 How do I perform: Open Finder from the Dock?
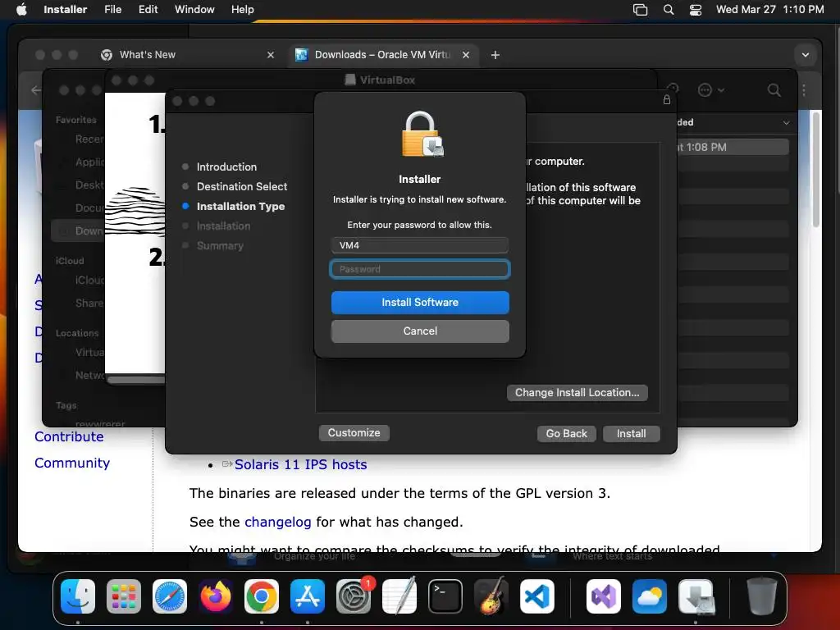78,596
